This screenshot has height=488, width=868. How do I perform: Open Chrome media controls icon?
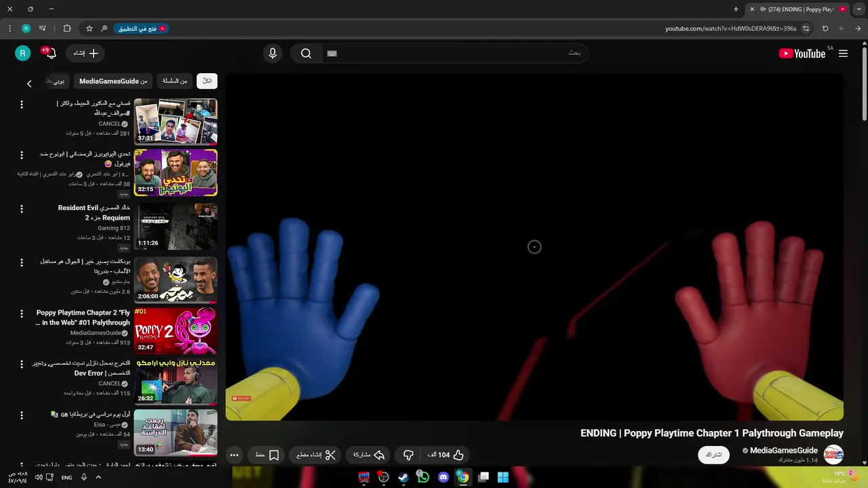tap(43, 28)
